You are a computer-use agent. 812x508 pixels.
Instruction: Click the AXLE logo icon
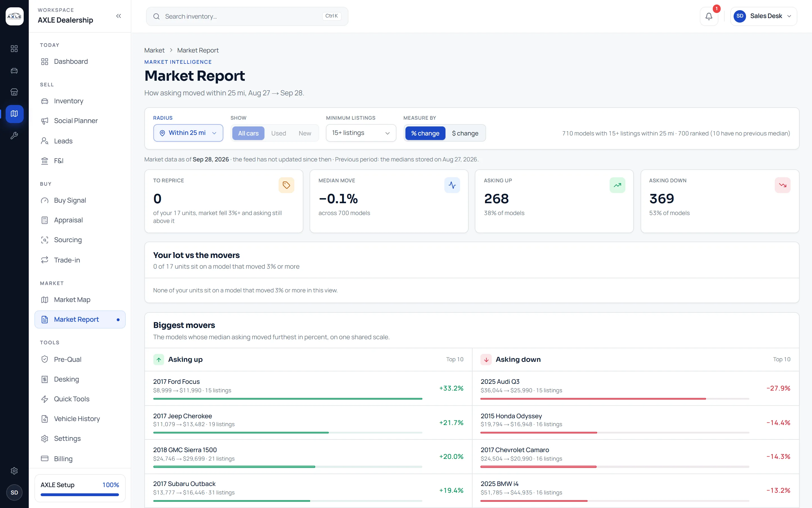[x=14, y=16]
